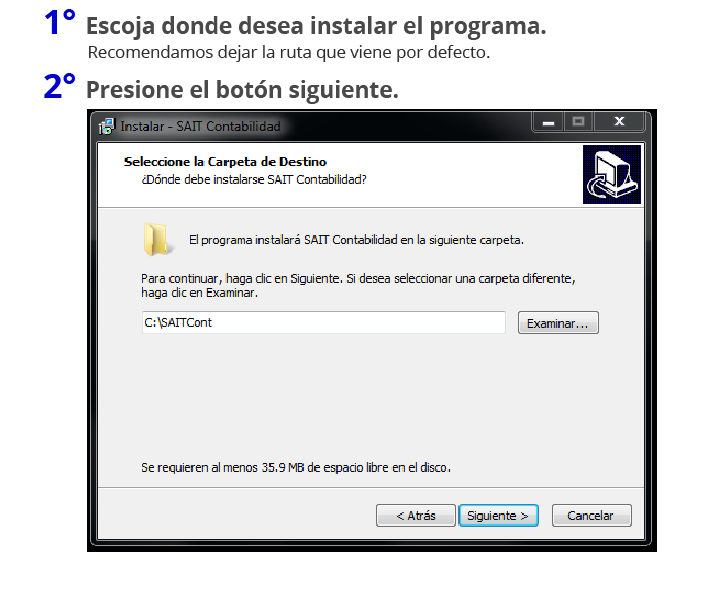The height and width of the screenshot is (594, 701).
Task: Click the yellow folder icon
Action: (x=156, y=239)
